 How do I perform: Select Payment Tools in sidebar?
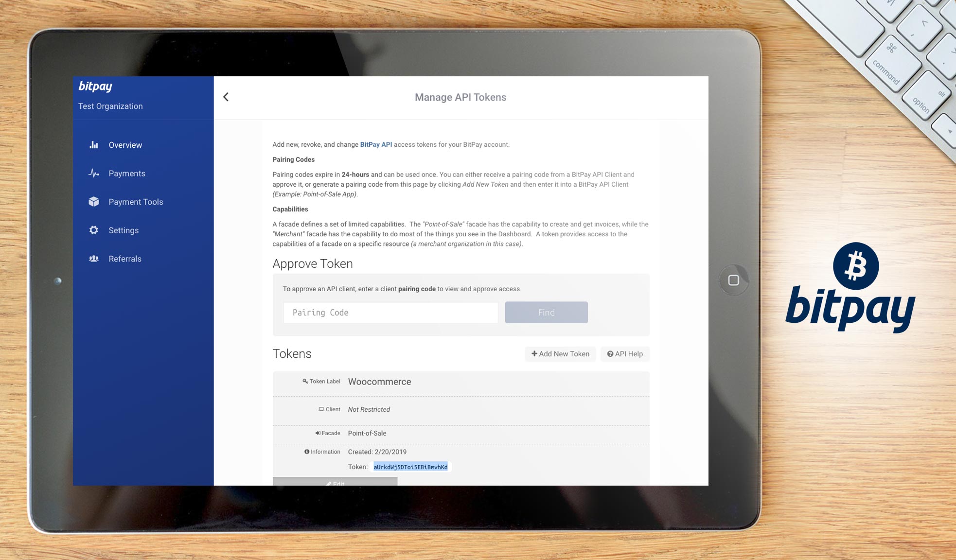point(136,202)
